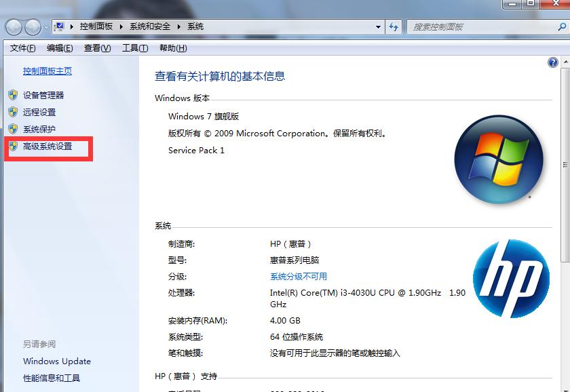
Task: Click the Windows logo image
Action: click(499, 159)
